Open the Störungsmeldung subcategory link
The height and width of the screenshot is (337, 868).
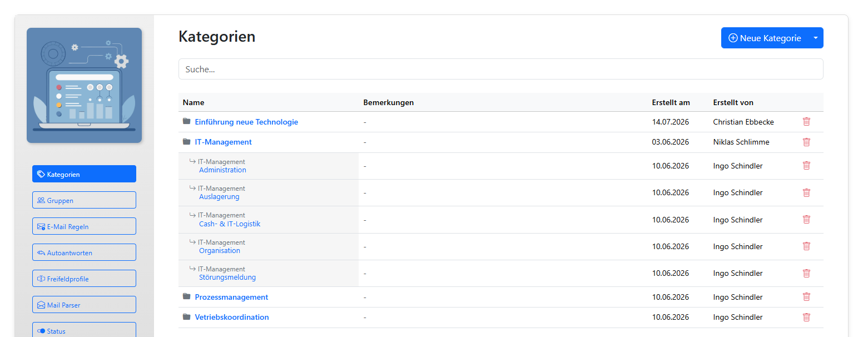point(227,277)
